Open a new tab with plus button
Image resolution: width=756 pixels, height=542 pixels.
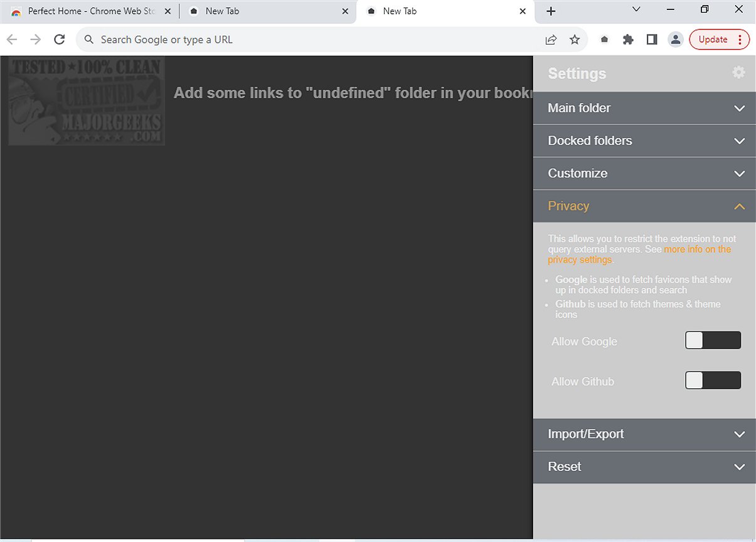[x=551, y=11]
